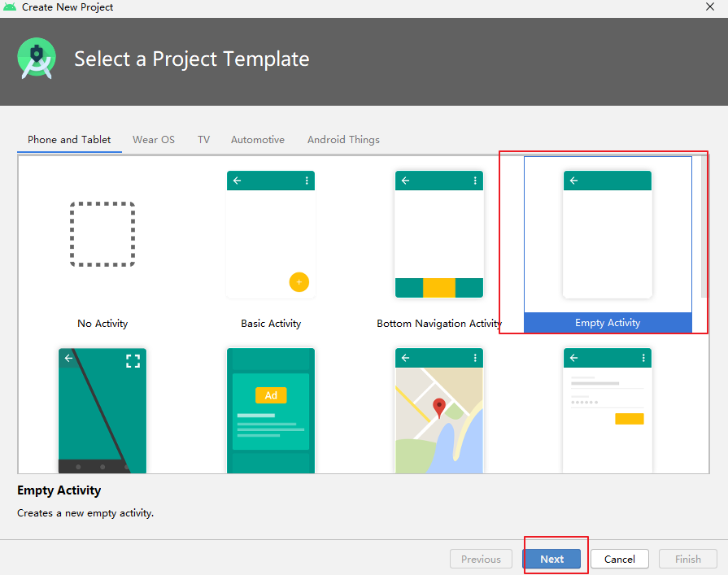The width and height of the screenshot is (728, 575).
Task: Pick the map activity template thumbnail
Action: point(438,411)
